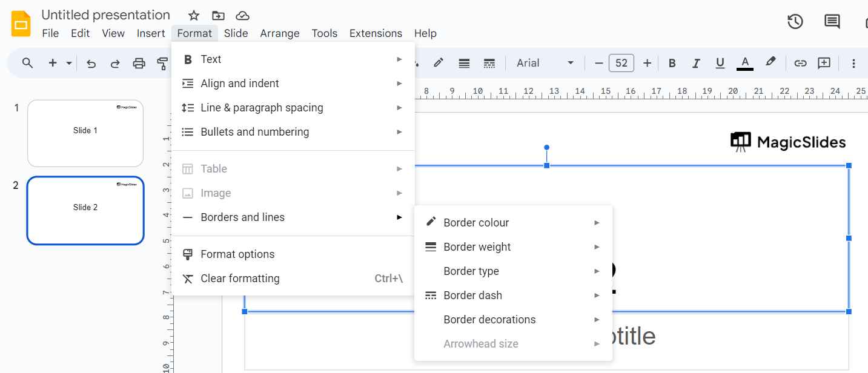Click the Print icon in toolbar

[x=139, y=63]
